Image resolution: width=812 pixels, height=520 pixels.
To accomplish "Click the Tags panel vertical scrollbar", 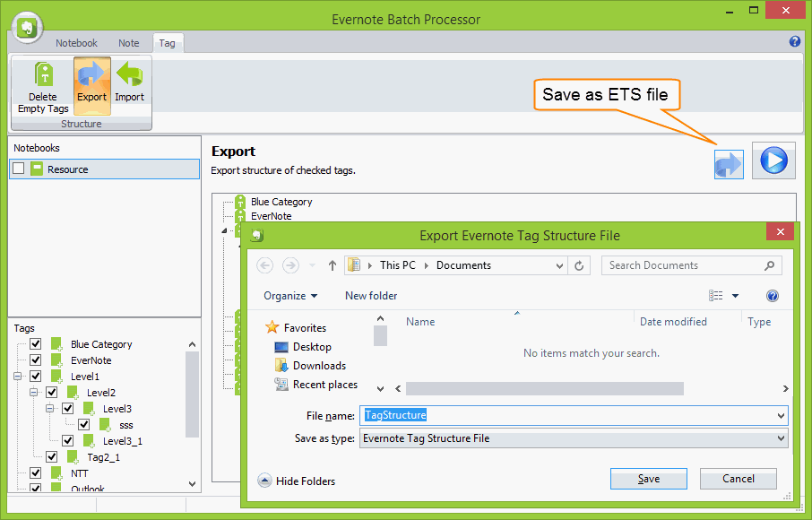I will (x=192, y=394).
